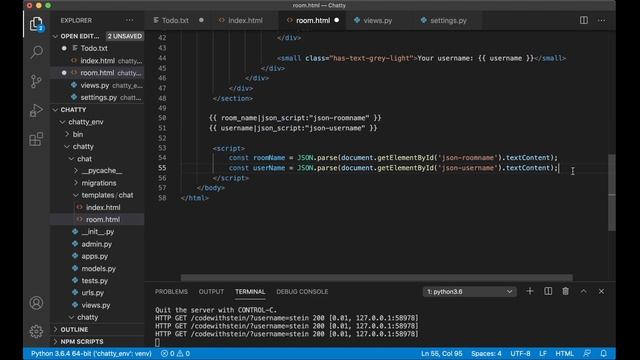
Task: Open the Explorer view in activity bar
Action: click(36, 24)
